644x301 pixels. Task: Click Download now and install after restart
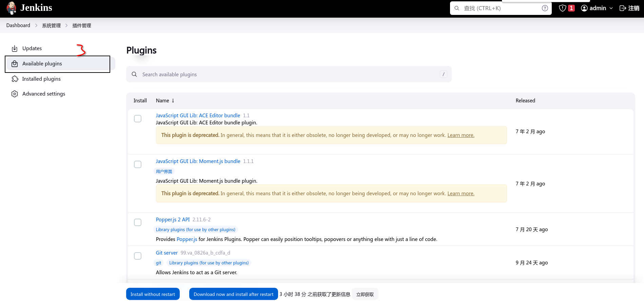point(234,294)
